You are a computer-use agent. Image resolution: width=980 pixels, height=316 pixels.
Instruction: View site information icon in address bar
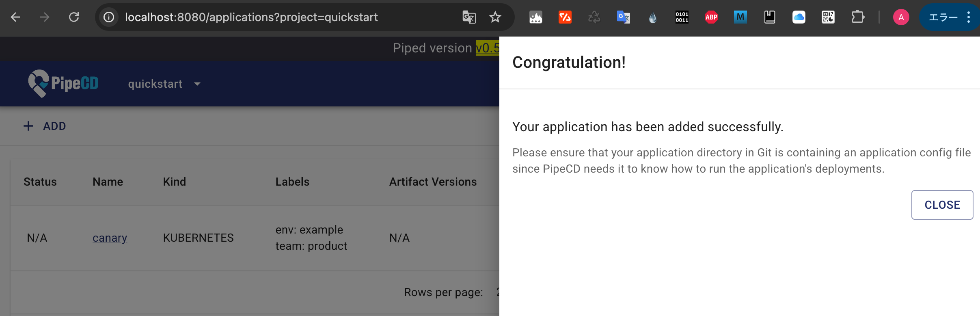click(109, 17)
